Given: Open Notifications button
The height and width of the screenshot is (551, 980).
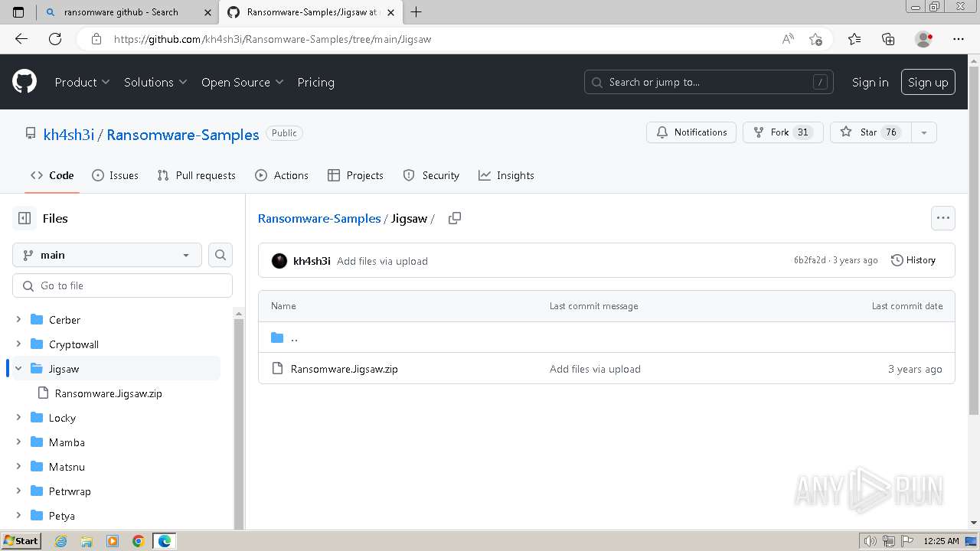Looking at the screenshot, I should tap(691, 132).
